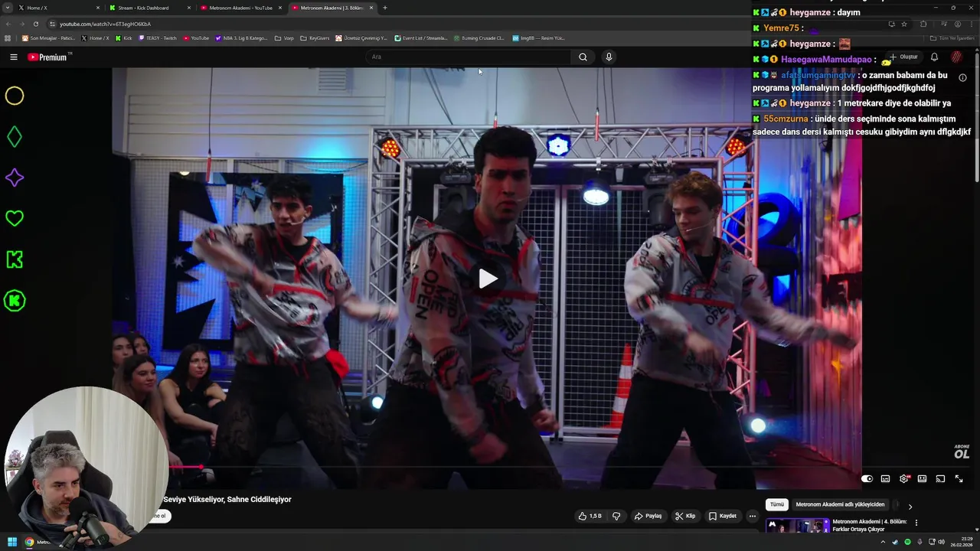Open YouTube notifications bell

click(x=934, y=57)
